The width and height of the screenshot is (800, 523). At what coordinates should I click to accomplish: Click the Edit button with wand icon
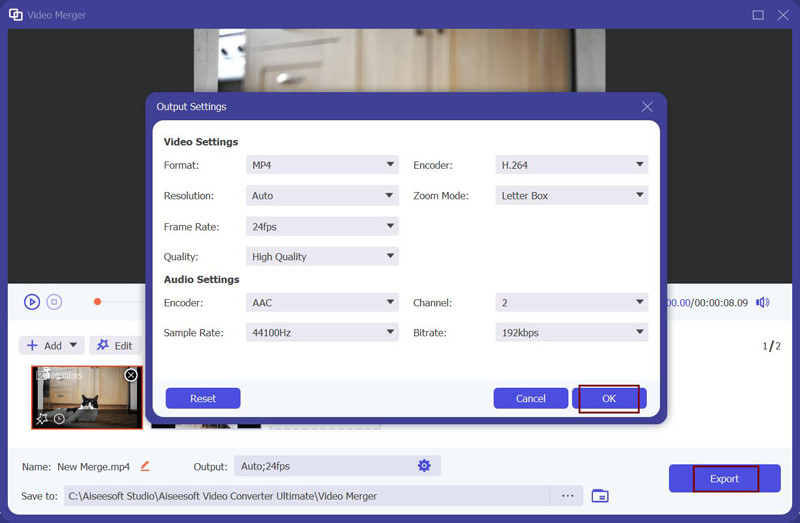(x=115, y=345)
